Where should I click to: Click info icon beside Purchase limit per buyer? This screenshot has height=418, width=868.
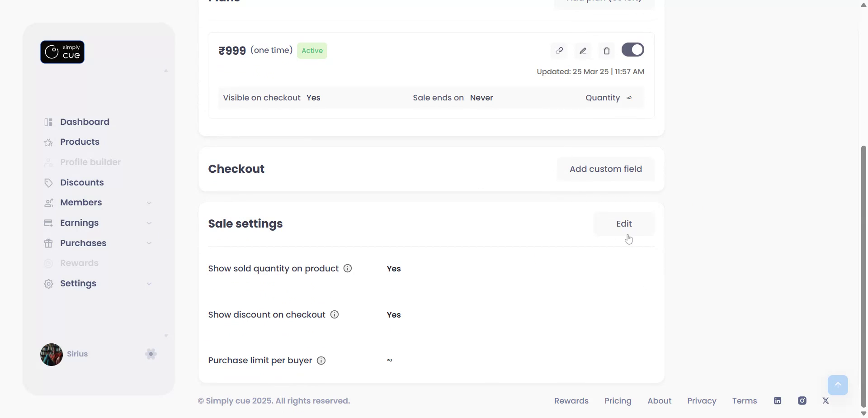pos(321,361)
